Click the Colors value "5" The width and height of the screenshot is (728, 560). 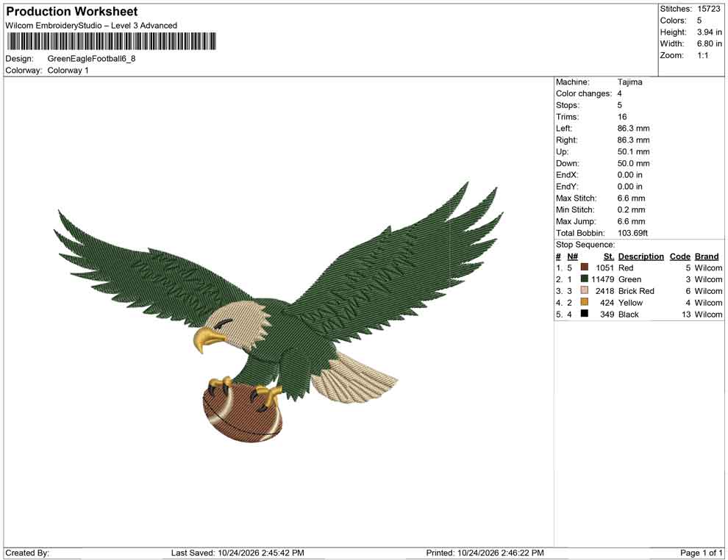699,21
